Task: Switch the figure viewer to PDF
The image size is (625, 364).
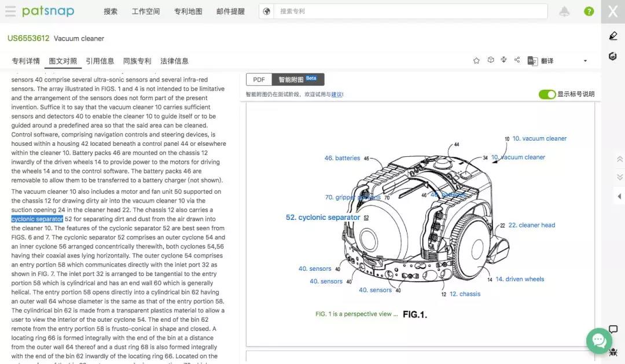Action: coord(259,80)
